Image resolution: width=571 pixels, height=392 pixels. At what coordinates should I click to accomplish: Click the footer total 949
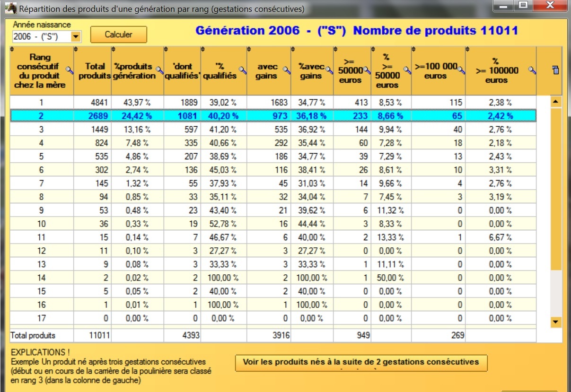pyautogui.click(x=352, y=336)
